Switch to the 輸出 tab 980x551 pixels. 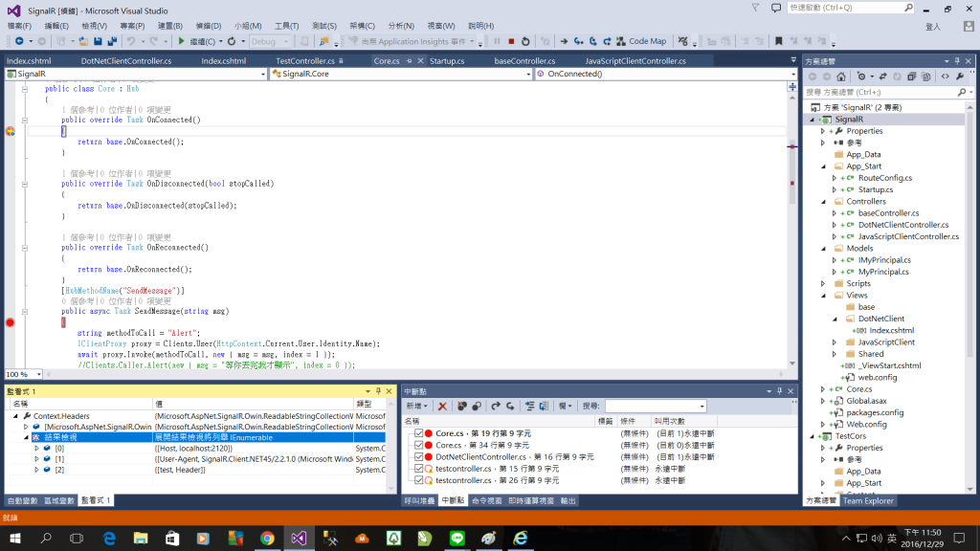pos(568,501)
